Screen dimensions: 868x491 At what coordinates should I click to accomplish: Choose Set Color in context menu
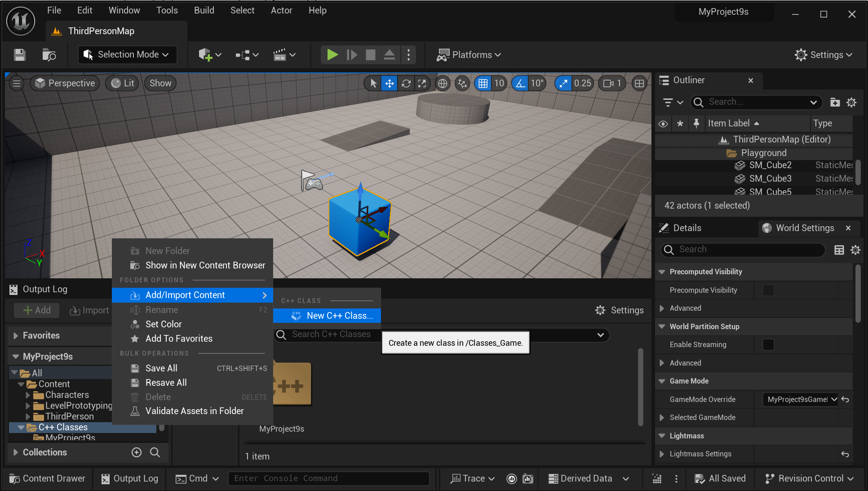pos(192,324)
